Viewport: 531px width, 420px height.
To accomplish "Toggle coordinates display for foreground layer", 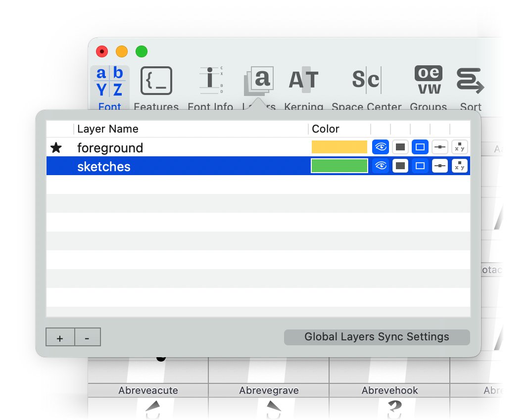I will click(x=460, y=147).
